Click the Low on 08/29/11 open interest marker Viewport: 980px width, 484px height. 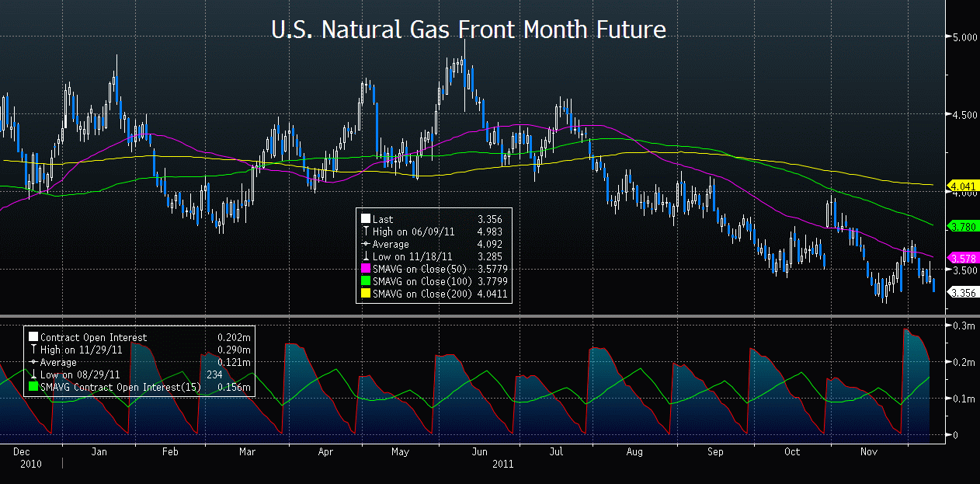point(33,375)
